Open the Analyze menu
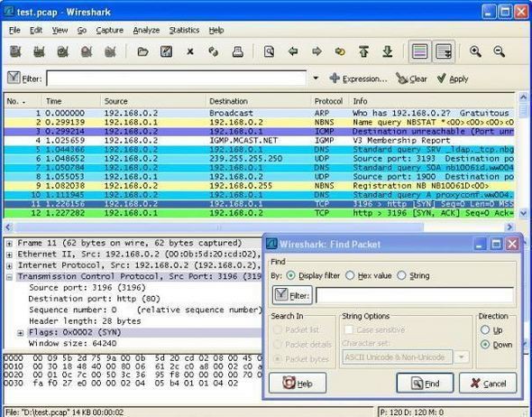The image size is (532, 417). click(x=146, y=30)
